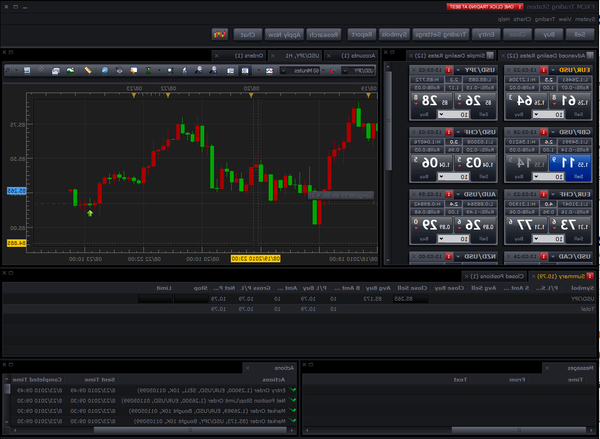Toggle one-click red 1 on NZD/USD tile
The height and width of the screenshot is (439, 600).
pyautogui.click(x=449, y=256)
